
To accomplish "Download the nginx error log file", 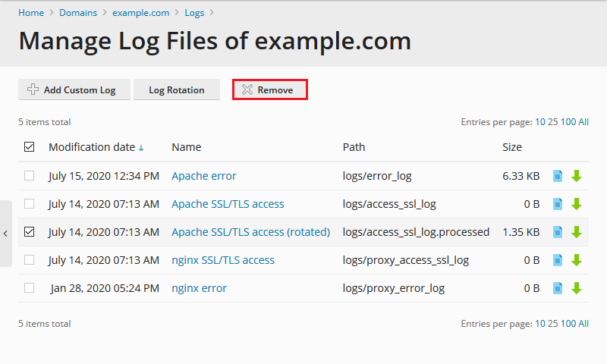I will click(x=576, y=288).
